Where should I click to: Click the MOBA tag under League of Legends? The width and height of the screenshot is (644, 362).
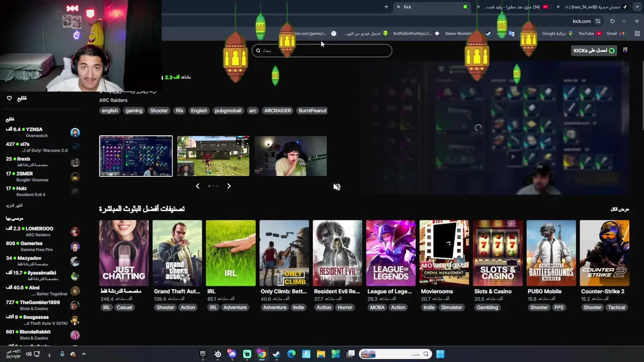tap(377, 307)
